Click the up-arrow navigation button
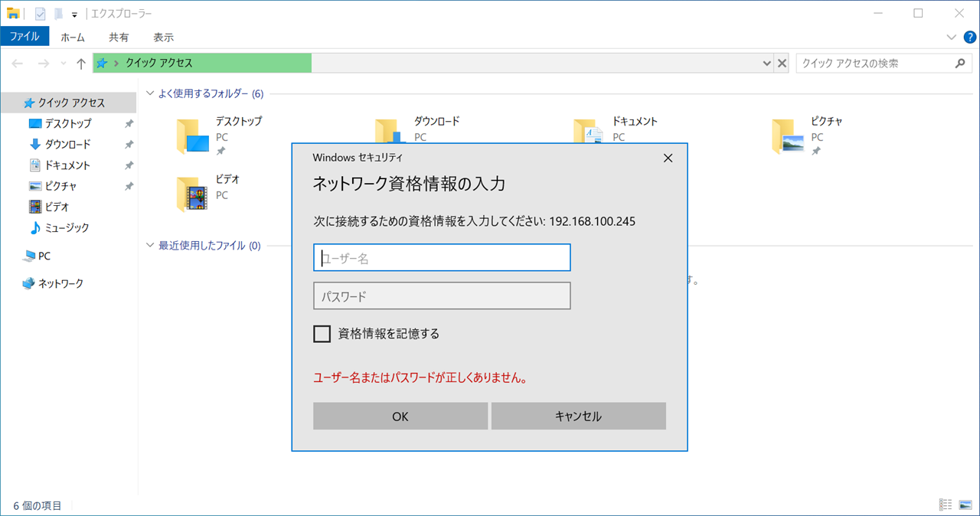The image size is (980, 516). (x=81, y=64)
